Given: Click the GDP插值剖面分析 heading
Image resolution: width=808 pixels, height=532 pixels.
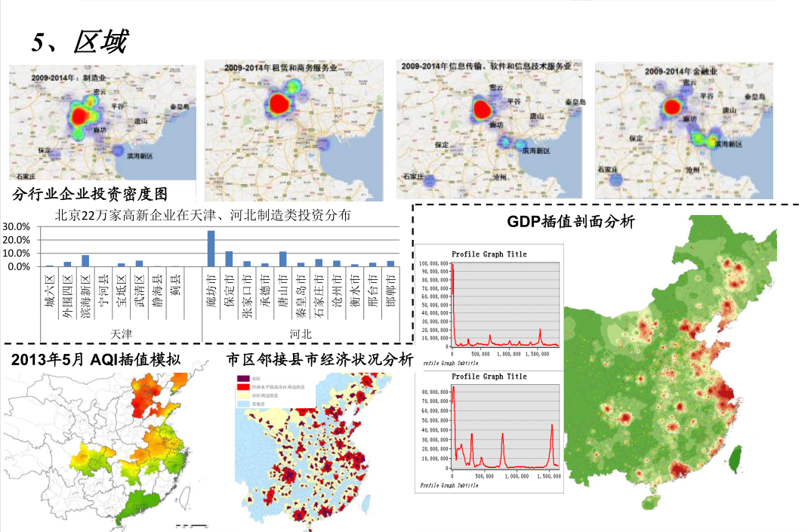Looking at the screenshot, I should point(570,222).
